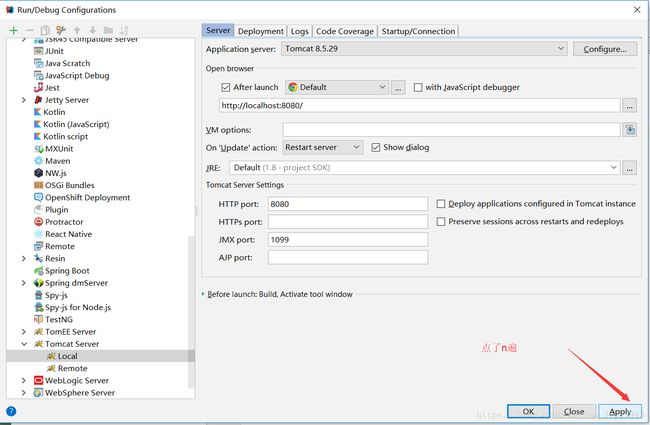Open the Startup/Connection tab
This screenshot has width=650, height=425.
pyautogui.click(x=418, y=31)
